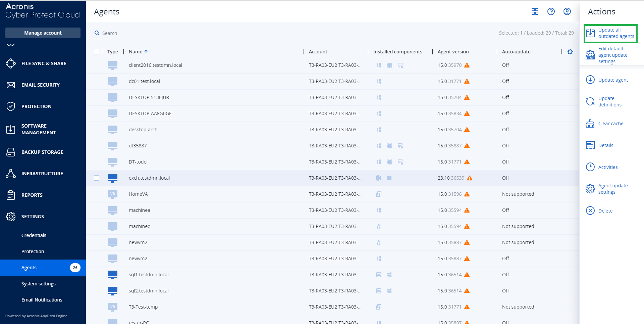Open the help question mark icon
The width and height of the screenshot is (644, 324).
pos(551,11)
